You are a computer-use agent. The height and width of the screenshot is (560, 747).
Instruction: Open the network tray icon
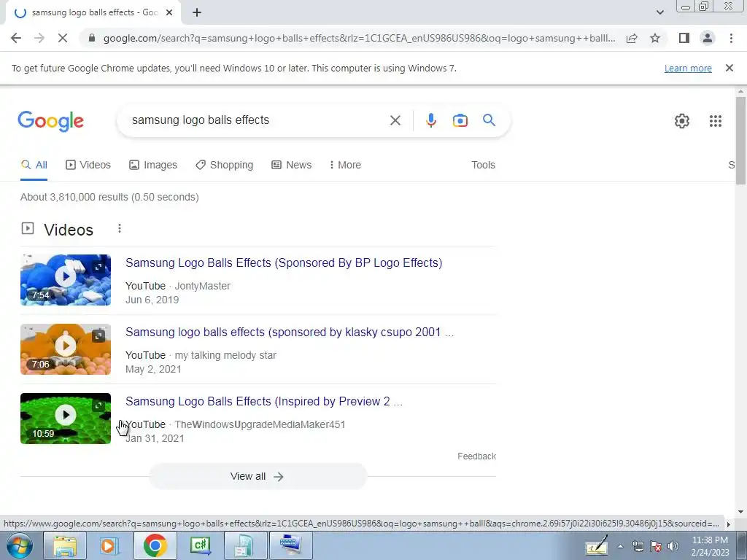tap(638, 546)
